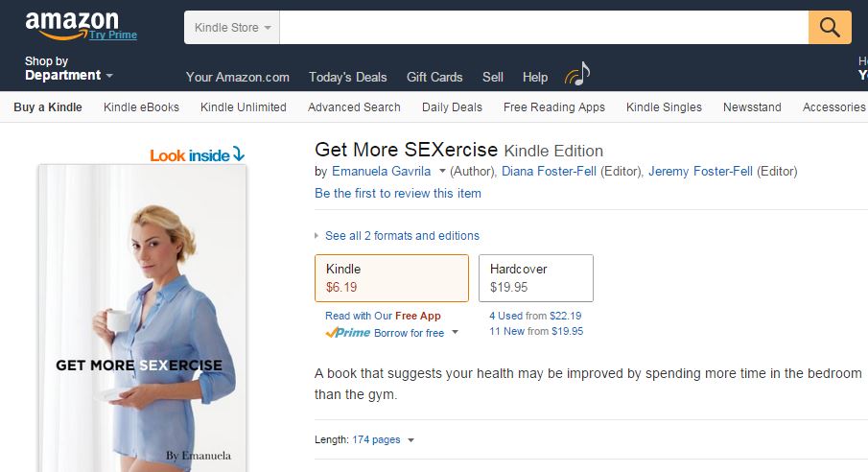The height and width of the screenshot is (472, 868).
Task: Select the Hardcover $19.95 format option
Action: [535, 278]
